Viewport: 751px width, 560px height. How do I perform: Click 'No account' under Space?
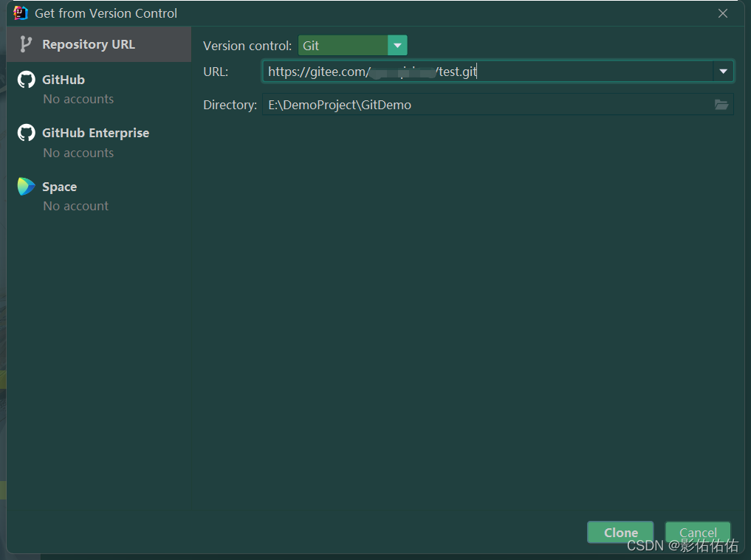[x=75, y=206]
